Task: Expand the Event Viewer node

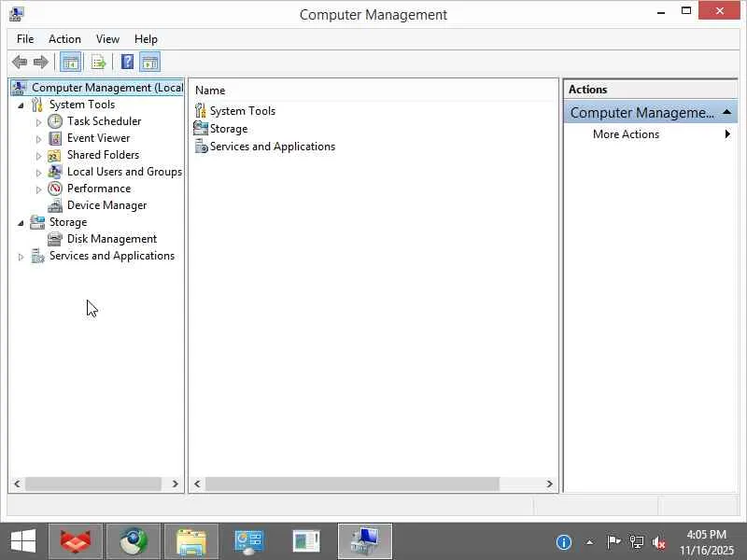Action: [x=38, y=139]
